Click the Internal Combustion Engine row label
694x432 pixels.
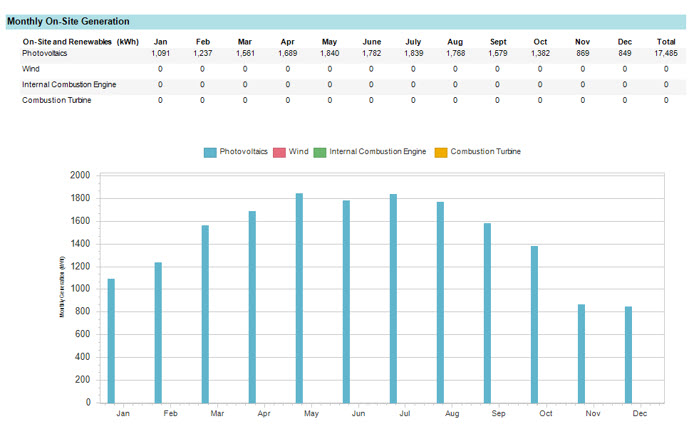coord(69,85)
